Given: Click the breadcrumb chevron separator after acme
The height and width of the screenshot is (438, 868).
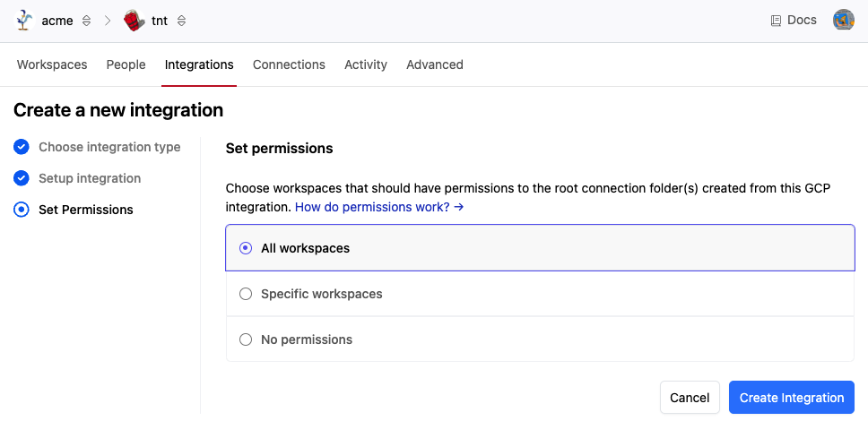Looking at the screenshot, I should click(x=108, y=21).
